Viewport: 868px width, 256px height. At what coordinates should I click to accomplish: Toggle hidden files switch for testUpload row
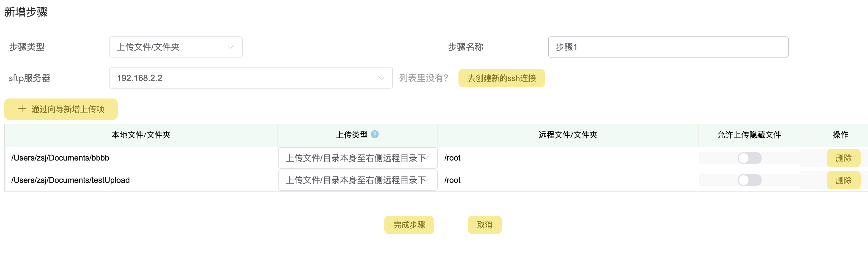(749, 180)
